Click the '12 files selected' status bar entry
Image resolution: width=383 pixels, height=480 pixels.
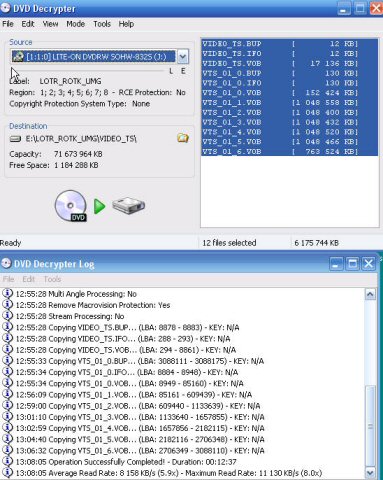click(x=229, y=243)
